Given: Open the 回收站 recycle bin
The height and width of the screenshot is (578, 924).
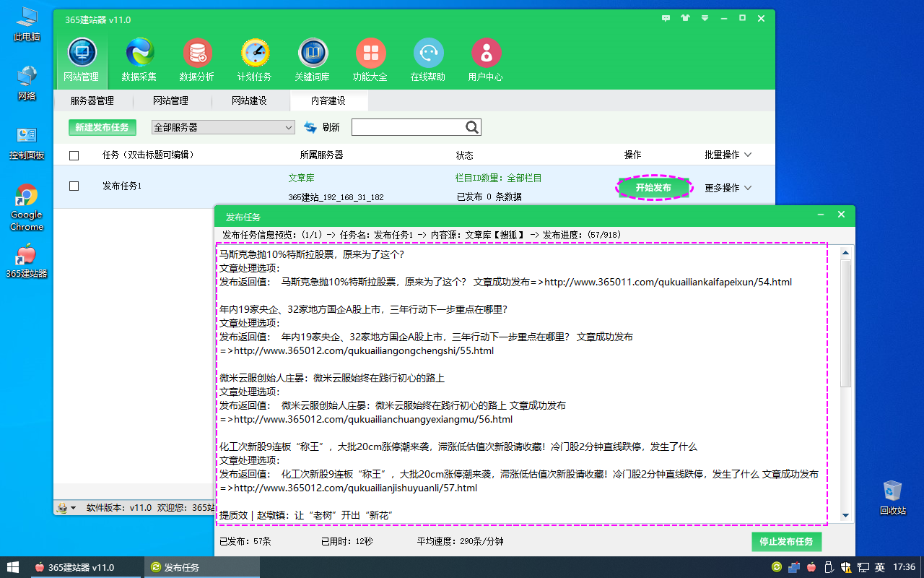Looking at the screenshot, I should tap(893, 497).
